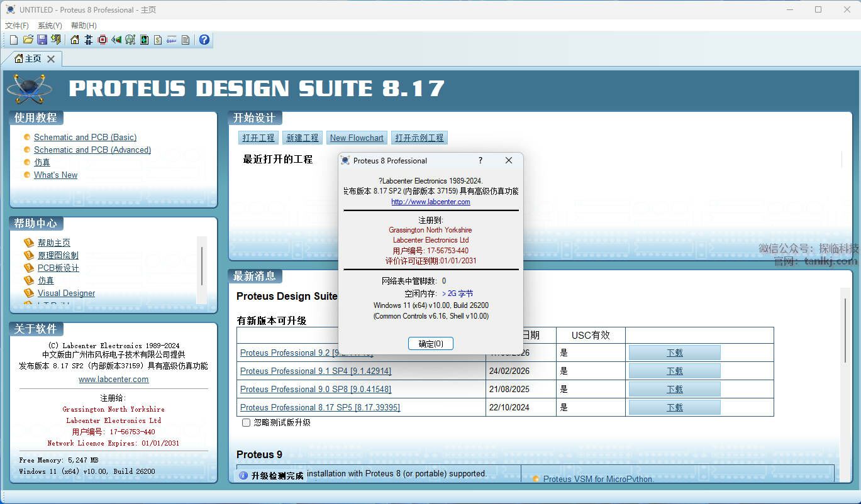Open the 文件(F) menu
Screen dimensions: 861x504
tap(17, 26)
